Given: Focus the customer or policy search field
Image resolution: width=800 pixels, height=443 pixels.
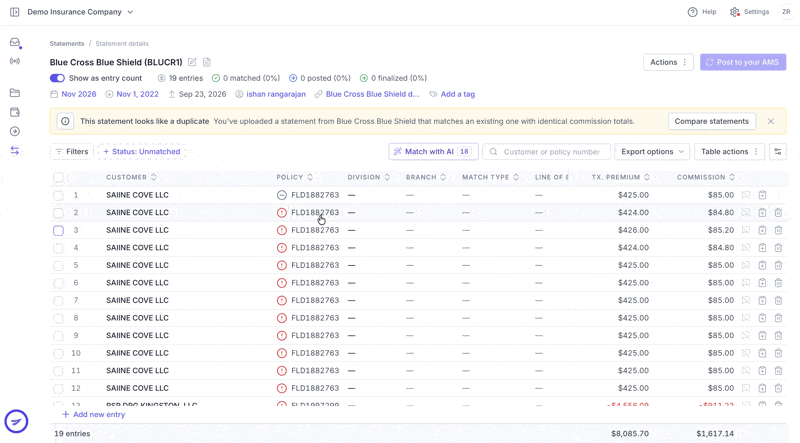Looking at the screenshot, I should [546, 152].
